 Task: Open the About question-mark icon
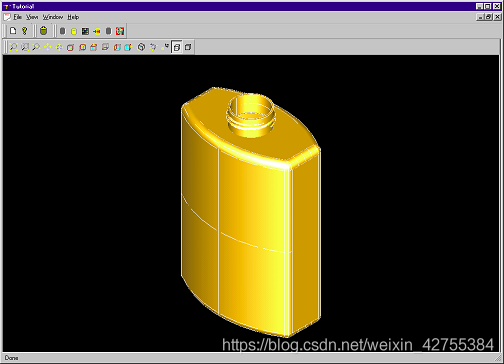(24, 31)
